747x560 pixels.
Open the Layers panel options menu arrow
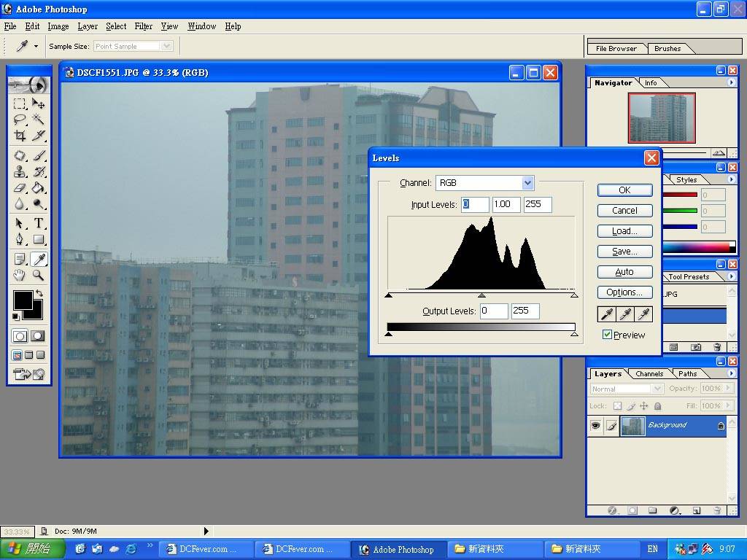[731, 373]
